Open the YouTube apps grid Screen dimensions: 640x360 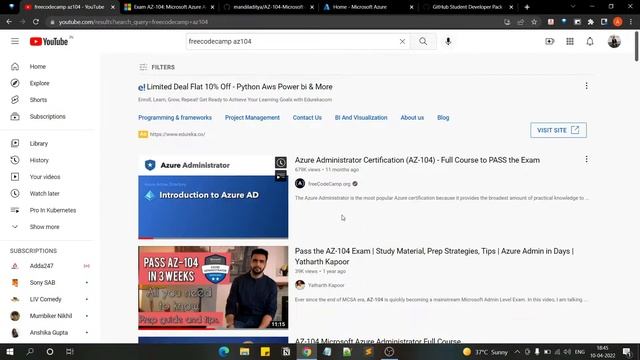pyautogui.click(x=570, y=41)
